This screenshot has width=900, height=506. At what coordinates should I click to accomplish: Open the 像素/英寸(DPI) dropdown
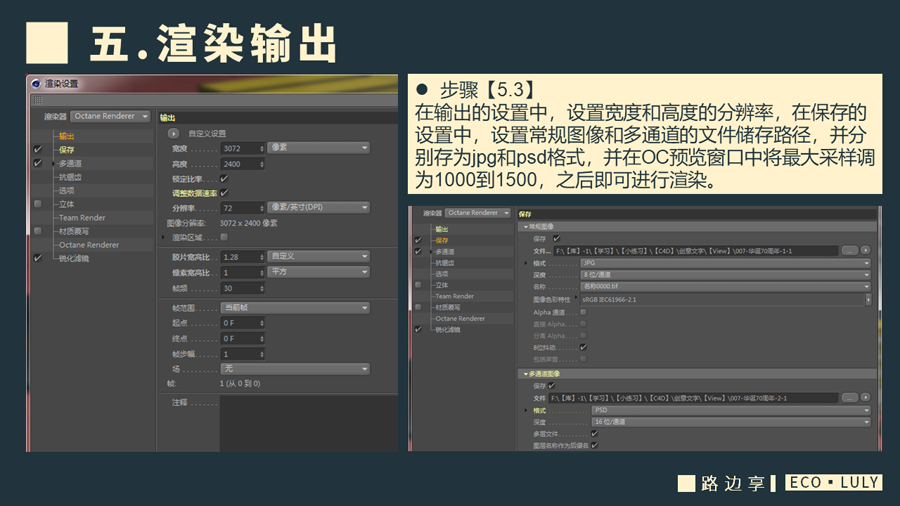[x=319, y=207]
